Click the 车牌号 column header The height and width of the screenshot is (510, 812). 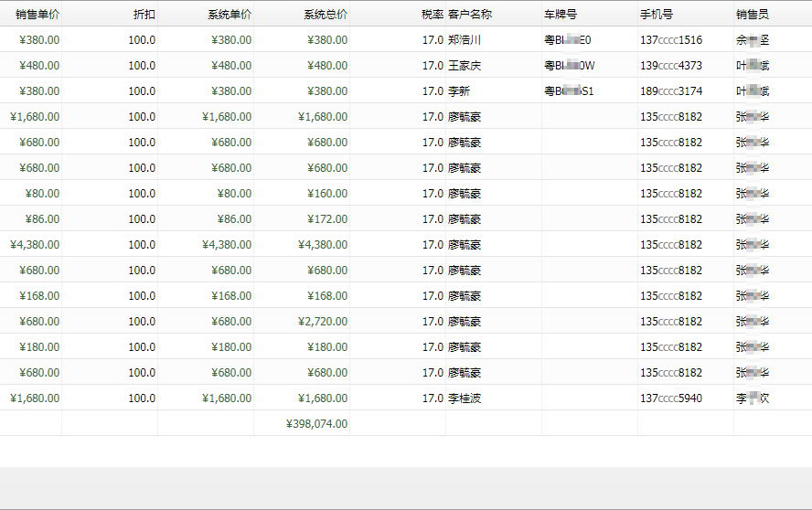click(561, 15)
